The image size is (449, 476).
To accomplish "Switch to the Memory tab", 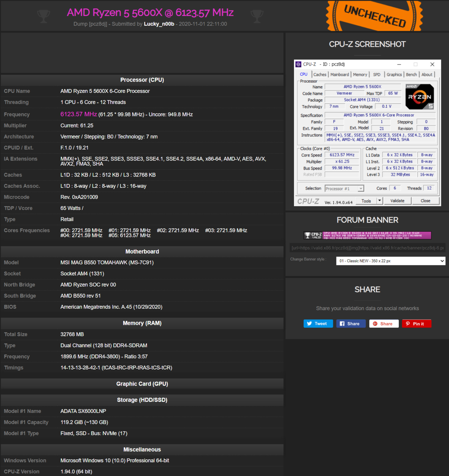I will (360, 75).
